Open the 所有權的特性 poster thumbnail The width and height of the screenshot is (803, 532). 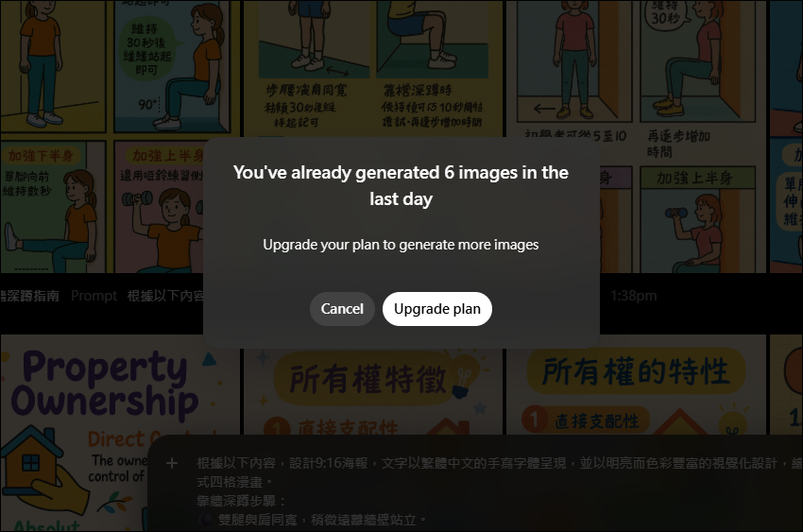click(636, 384)
